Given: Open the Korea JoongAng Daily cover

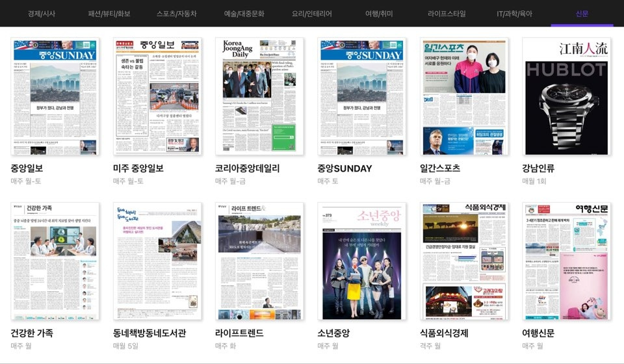Looking at the screenshot, I should (x=259, y=96).
